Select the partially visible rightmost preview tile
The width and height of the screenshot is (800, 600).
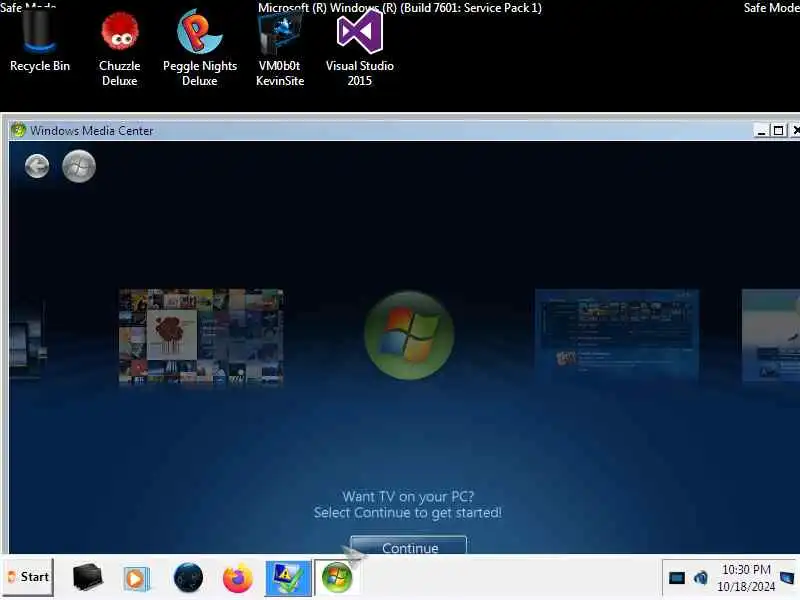[x=770, y=335]
